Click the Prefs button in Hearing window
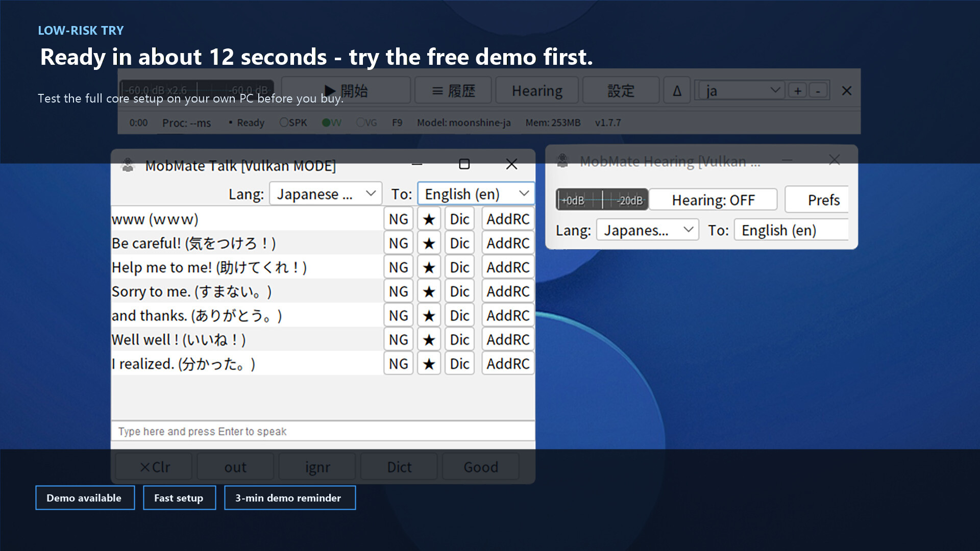The height and width of the screenshot is (551, 980). click(x=823, y=200)
